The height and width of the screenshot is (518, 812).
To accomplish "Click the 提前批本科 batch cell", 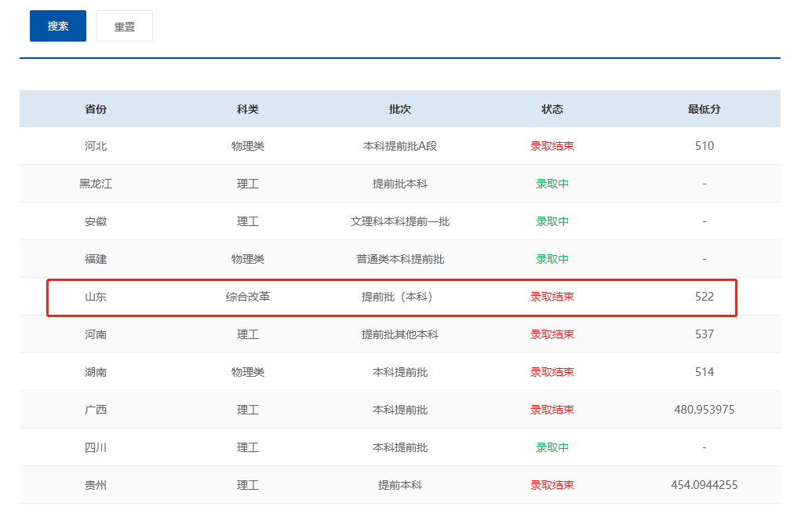I will [x=400, y=184].
